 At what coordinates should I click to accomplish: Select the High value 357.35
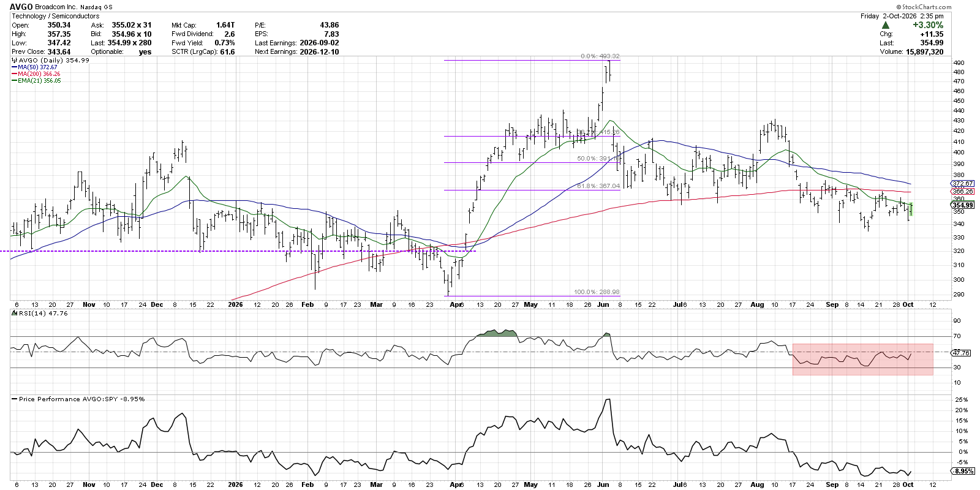[x=59, y=34]
